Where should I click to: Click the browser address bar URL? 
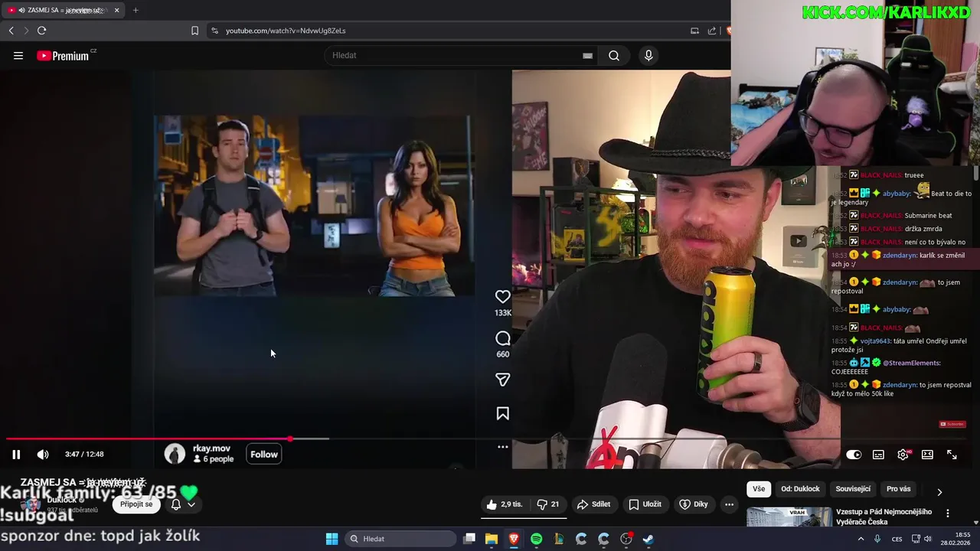tap(286, 31)
